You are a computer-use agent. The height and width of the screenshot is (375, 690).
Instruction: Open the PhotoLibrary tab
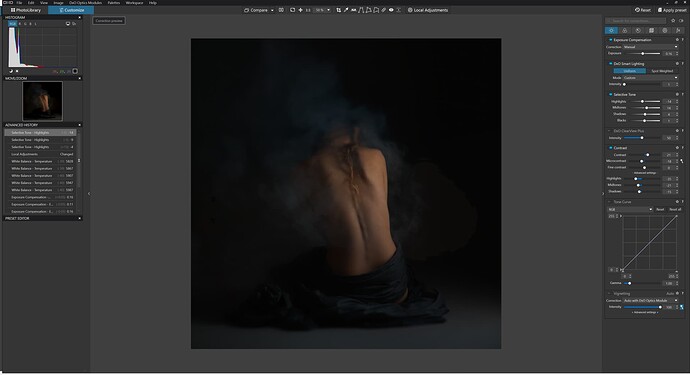coord(26,10)
